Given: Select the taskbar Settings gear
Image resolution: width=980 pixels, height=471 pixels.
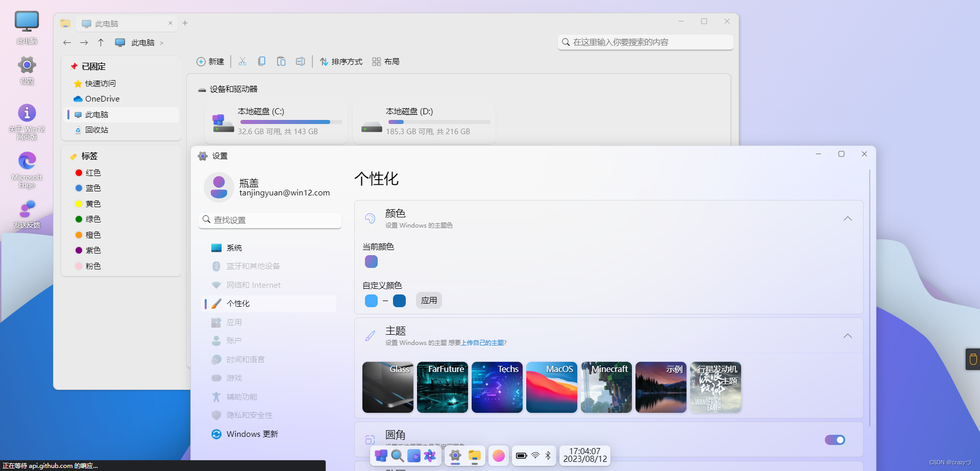Looking at the screenshot, I should [455, 456].
